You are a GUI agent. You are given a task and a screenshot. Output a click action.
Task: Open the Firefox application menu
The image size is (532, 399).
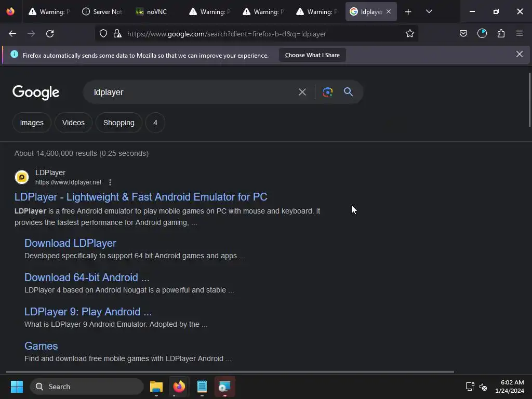pyautogui.click(x=520, y=34)
